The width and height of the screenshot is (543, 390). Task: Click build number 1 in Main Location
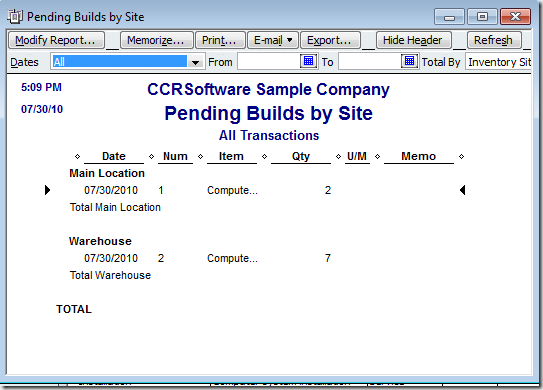coord(161,190)
